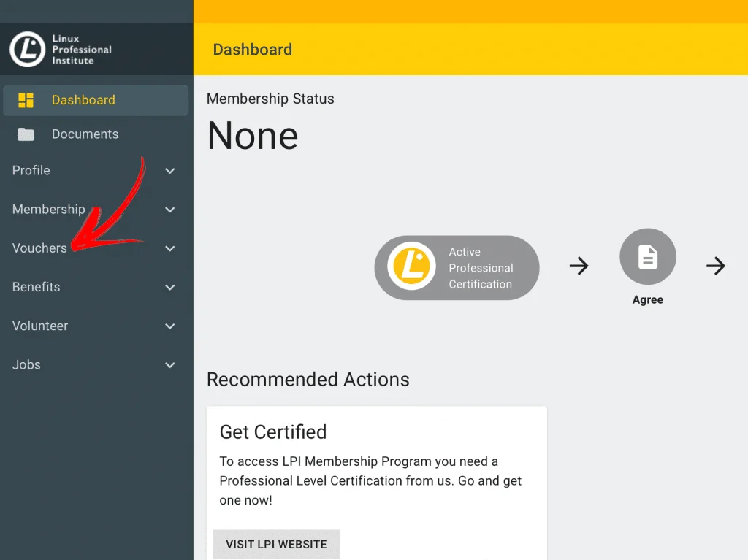This screenshot has width=748, height=560.
Task: Click the Dashboard grid icon
Action: 26,100
